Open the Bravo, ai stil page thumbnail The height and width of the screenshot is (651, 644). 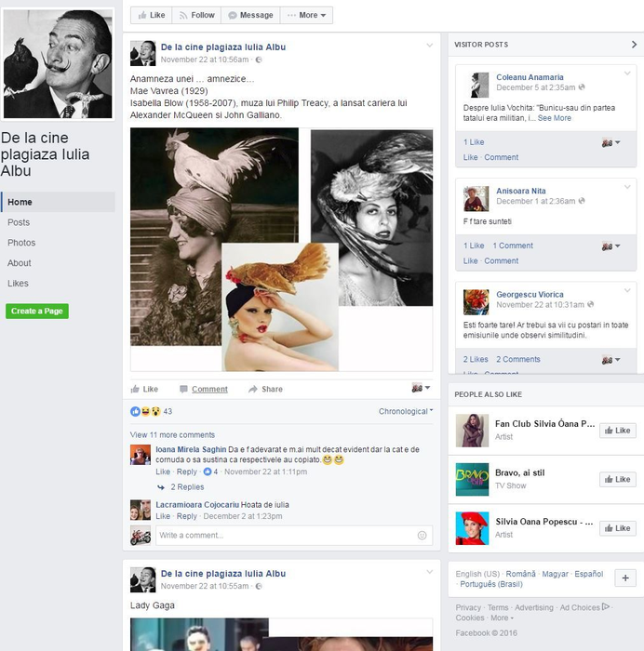[x=472, y=480]
